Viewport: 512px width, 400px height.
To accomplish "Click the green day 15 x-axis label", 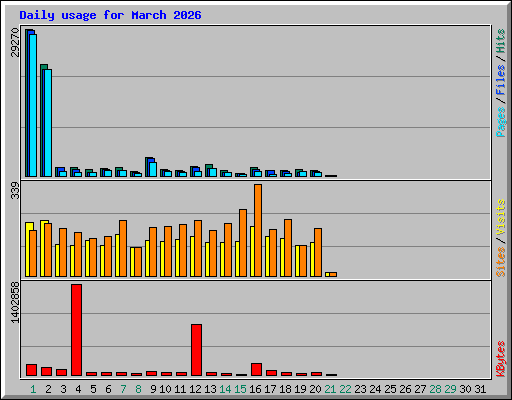I will (240, 389).
